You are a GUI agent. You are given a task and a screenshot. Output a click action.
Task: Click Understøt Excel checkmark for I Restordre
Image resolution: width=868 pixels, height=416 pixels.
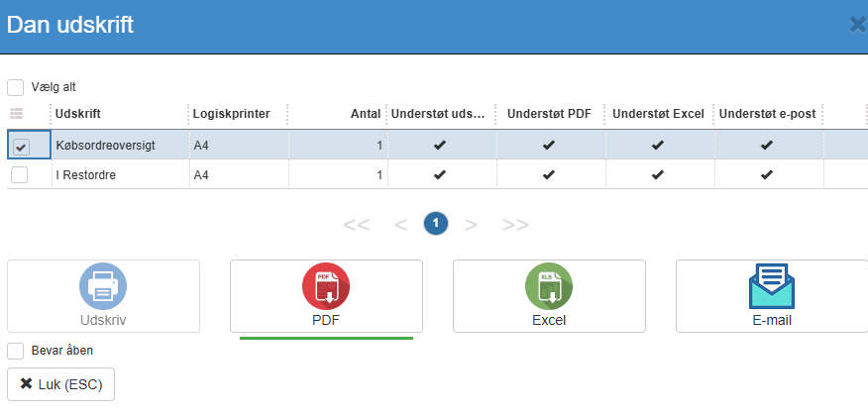tap(657, 175)
